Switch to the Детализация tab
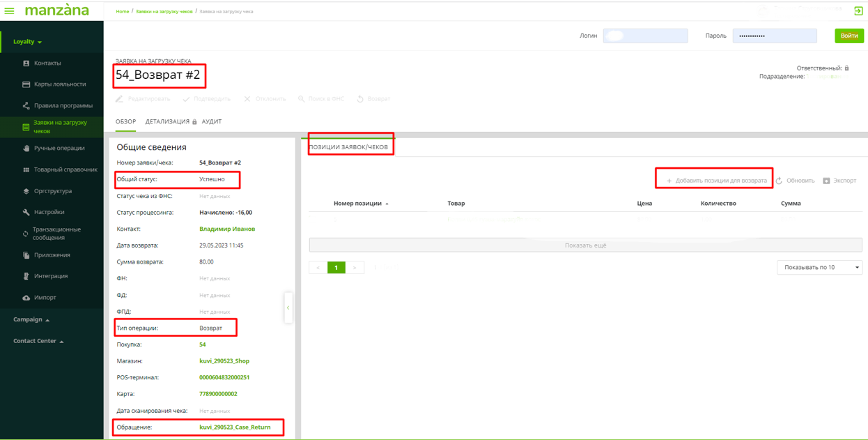This screenshot has width=868, height=440. [x=167, y=122]
